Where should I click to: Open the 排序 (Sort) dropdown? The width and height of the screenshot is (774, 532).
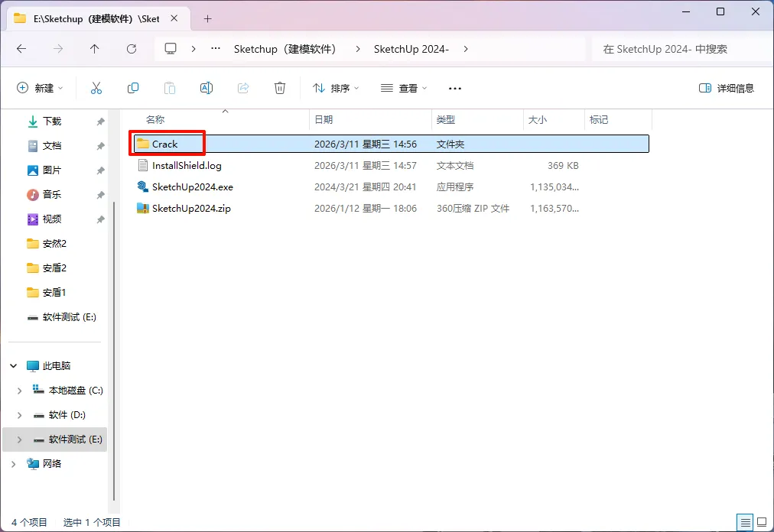pyautogui.click(x=336, y=88)
